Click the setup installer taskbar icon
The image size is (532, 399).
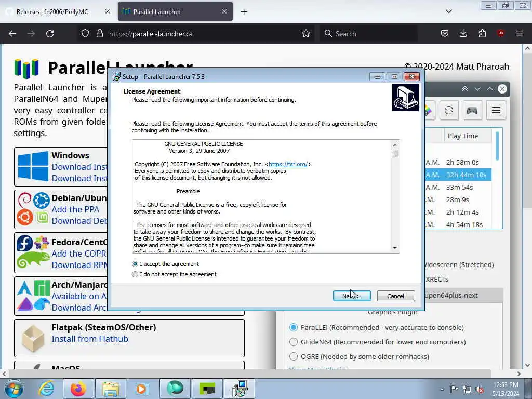click(x=240, y=389)
